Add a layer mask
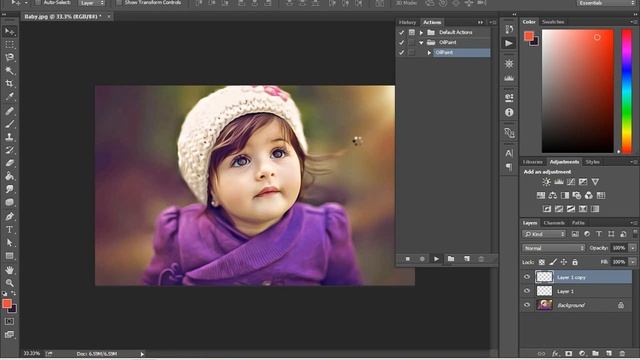 point(569,353)
